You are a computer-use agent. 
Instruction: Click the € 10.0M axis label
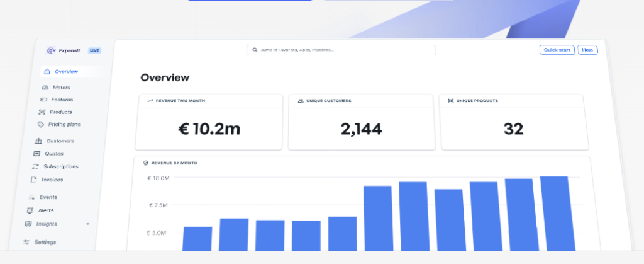coord(158,178)
